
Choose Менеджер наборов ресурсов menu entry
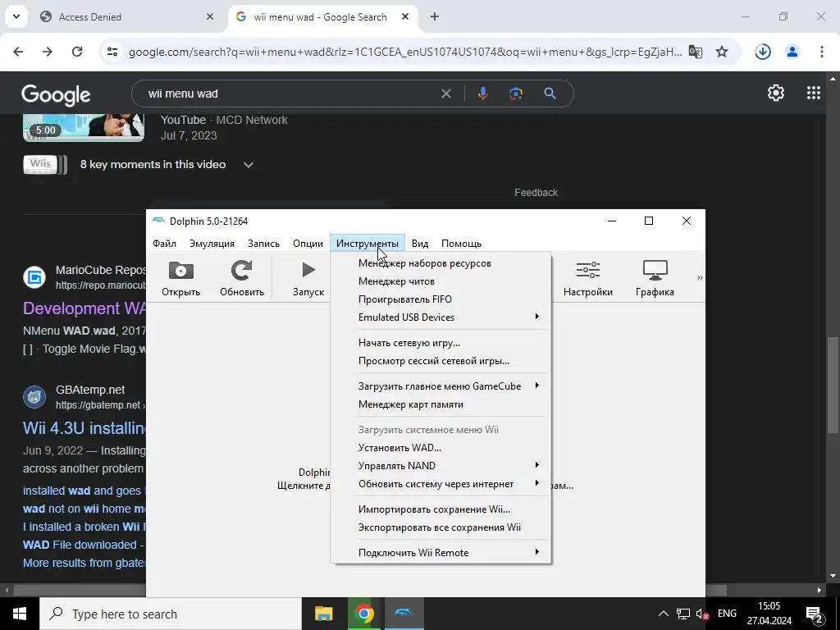(x=441, y=263)
